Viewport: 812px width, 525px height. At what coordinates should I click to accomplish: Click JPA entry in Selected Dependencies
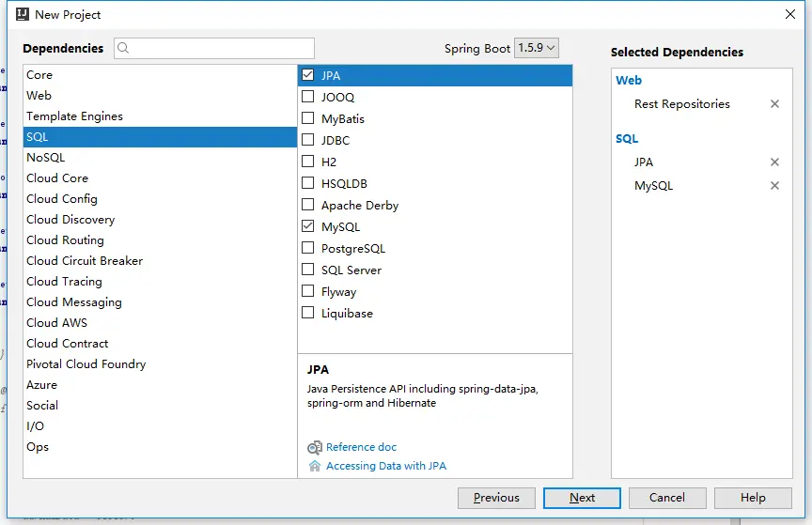point(644,162)
